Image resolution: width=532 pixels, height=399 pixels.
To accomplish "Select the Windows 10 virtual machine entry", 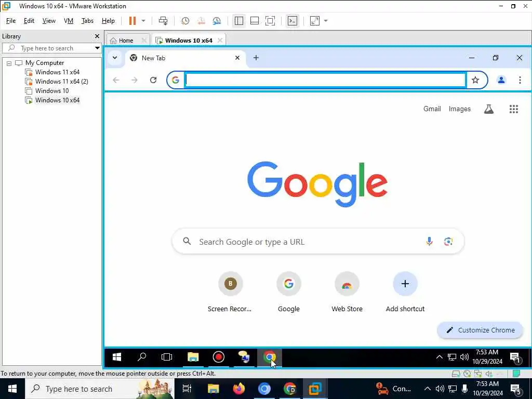I will click(52, 91).
